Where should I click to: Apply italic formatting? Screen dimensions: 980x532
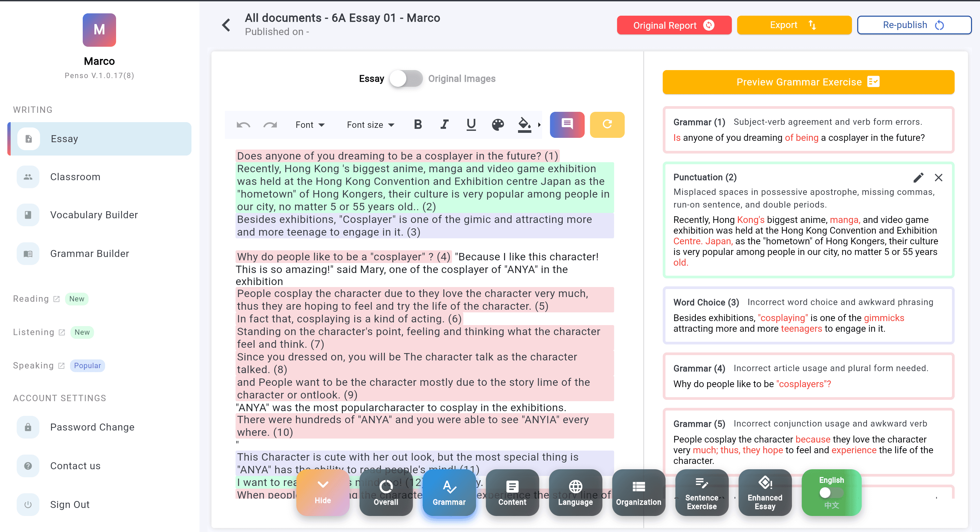[x=444, y=124]
